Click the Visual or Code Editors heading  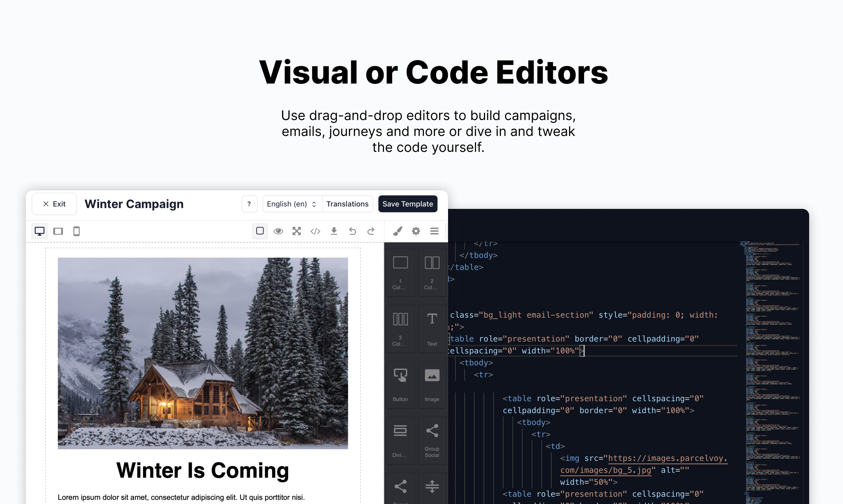tap(433, 72)
